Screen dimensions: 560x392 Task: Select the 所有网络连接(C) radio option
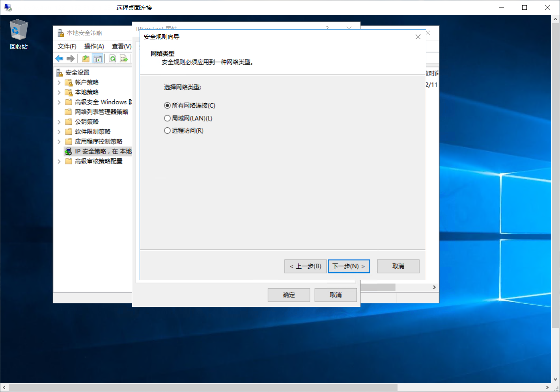coord(190,106)
